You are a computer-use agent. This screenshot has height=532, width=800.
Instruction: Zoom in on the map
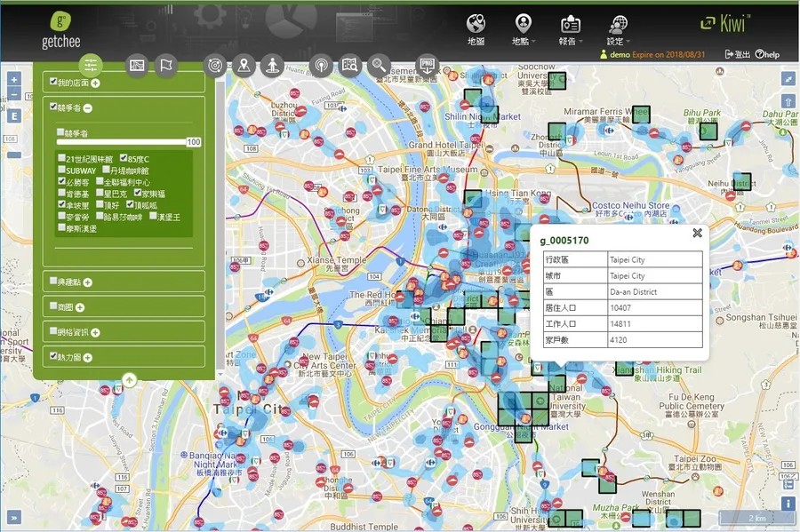14,80
